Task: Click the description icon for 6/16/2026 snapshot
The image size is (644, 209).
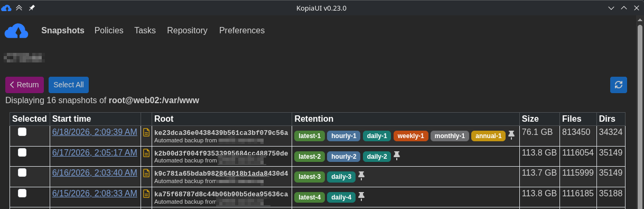Action: (146, 173)
